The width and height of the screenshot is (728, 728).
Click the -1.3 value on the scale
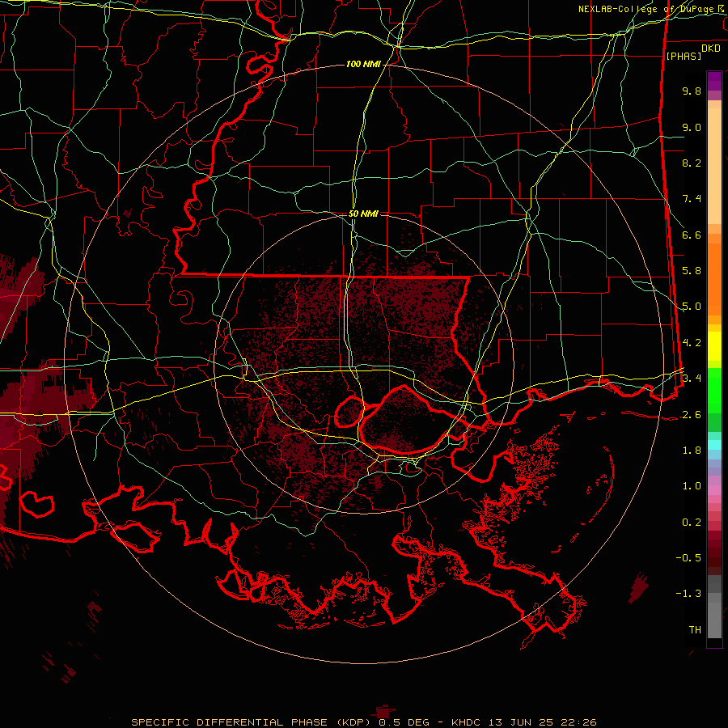pos(688,594)
